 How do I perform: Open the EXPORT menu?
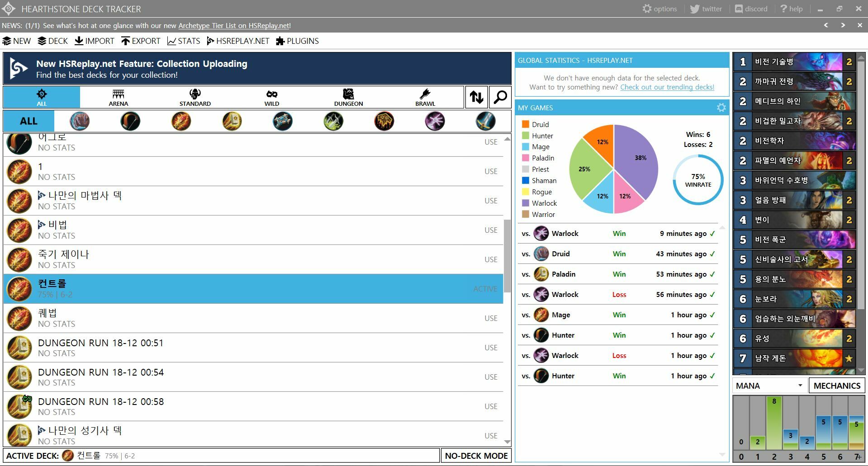click(x=141, y=41)
